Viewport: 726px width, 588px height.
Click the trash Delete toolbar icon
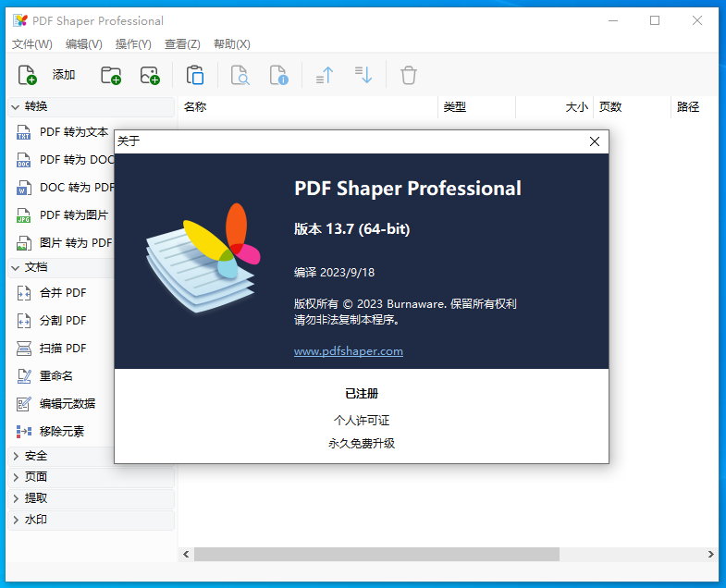click(x=408, y=75)
